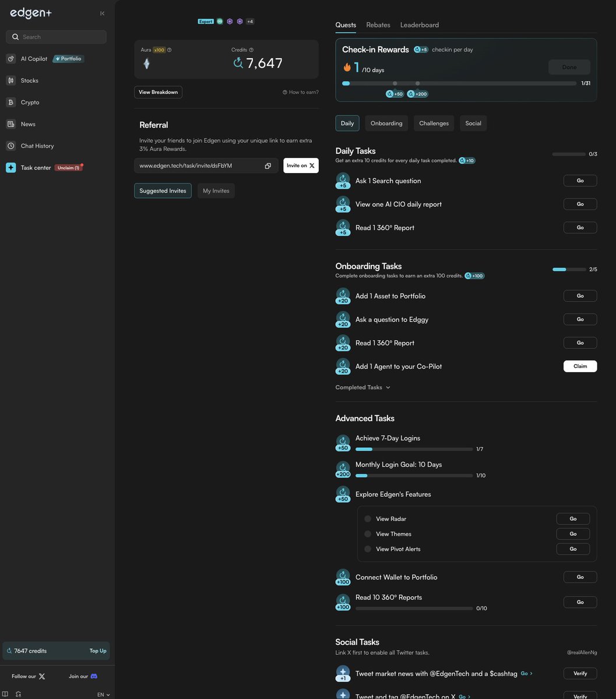Open the News section
Screen dimensions: 616x699
pyautogui.click(x=27, y=123)
